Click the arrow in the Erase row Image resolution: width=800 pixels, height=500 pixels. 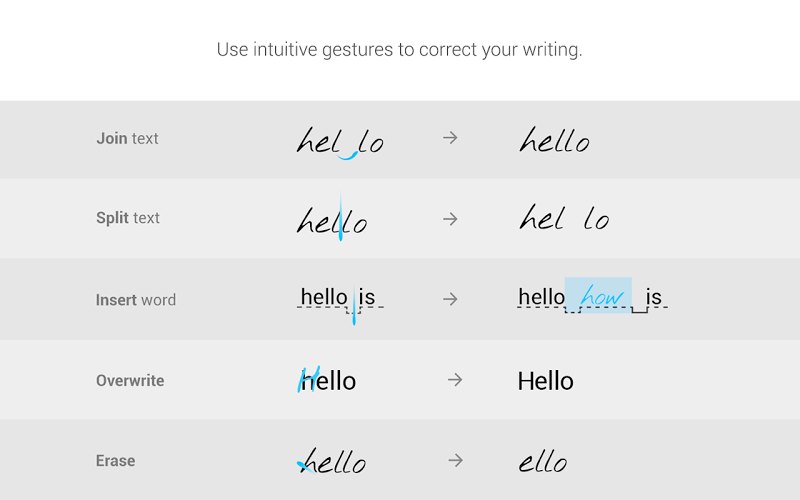455,460
